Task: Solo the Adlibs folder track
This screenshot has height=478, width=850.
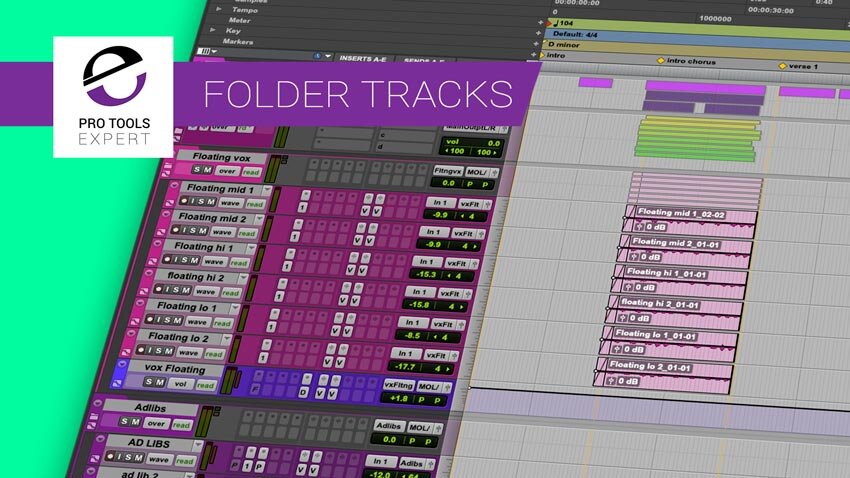Action: point(124,421)
